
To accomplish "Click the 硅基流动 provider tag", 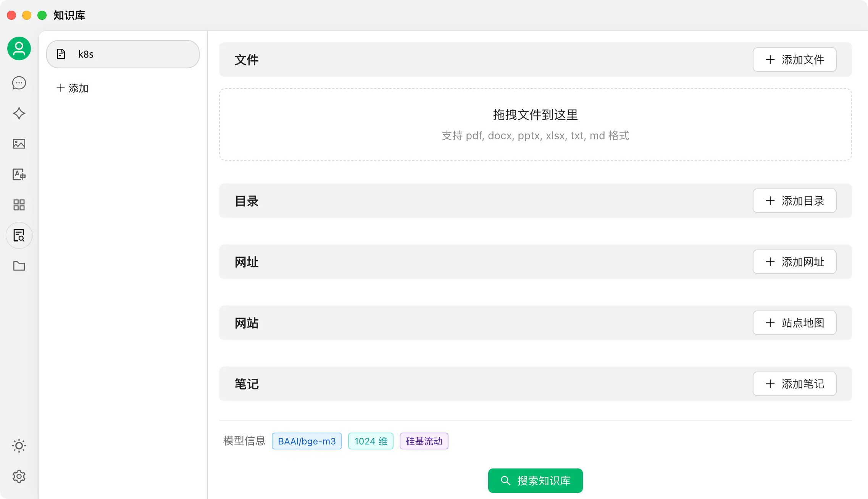I will pos(424,441).
